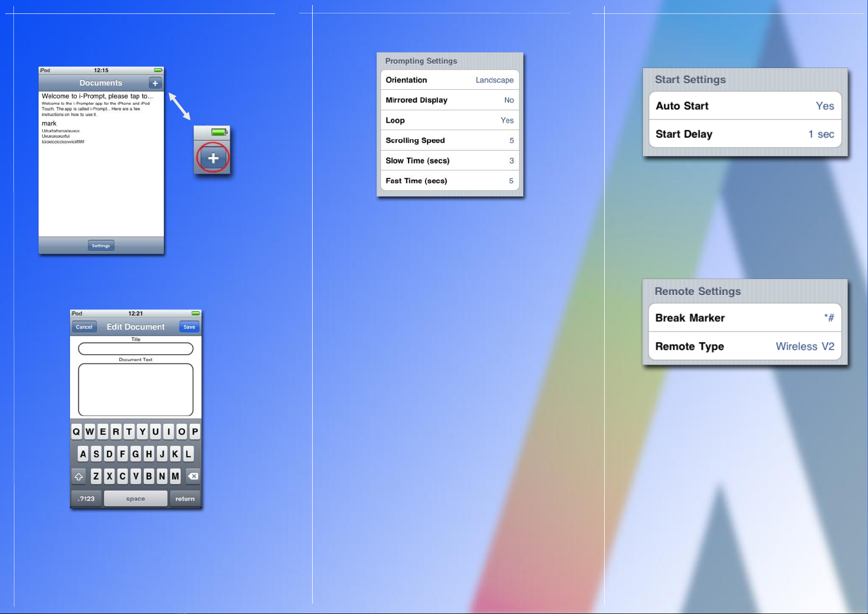Open the Break Marker setting
Image resolution: width=868 pixels, height=614 pixels.
click(x=745, y=318)
